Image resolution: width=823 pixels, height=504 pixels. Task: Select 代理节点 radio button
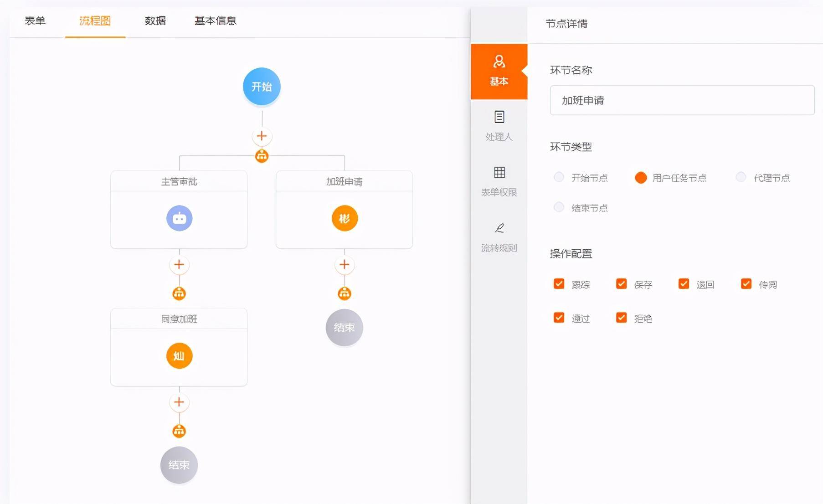pyautogui.click(x=741, y=177)
